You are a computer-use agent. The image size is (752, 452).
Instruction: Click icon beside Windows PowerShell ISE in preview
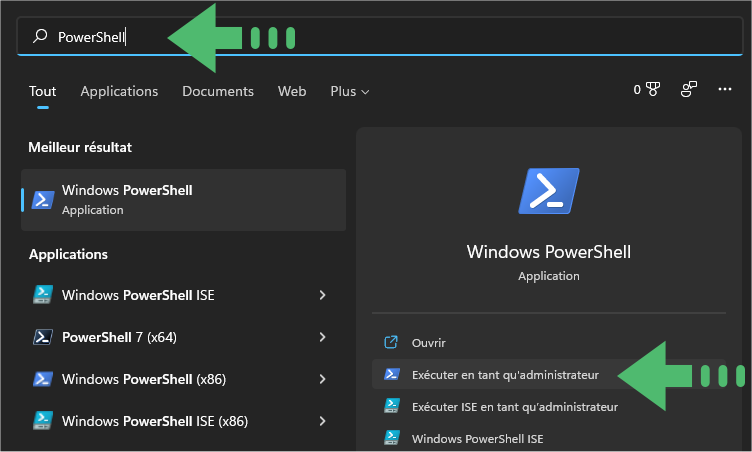coord(392,438)
